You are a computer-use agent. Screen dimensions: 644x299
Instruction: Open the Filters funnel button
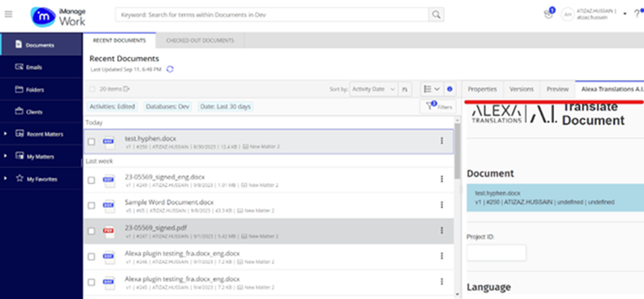pyautogui.click(x=438, y=106)
